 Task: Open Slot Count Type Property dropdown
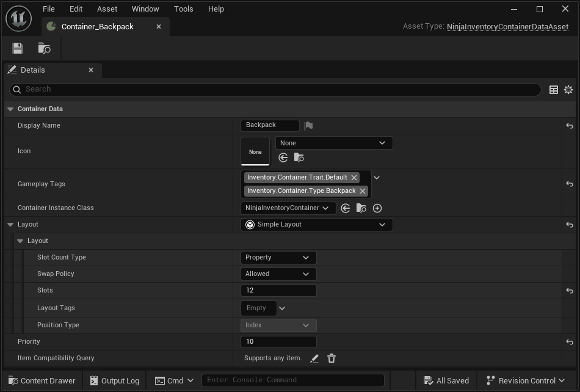coord(278,258)
